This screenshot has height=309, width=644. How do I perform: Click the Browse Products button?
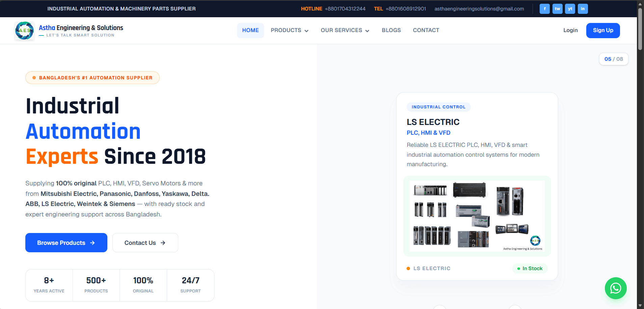point(66,242)
